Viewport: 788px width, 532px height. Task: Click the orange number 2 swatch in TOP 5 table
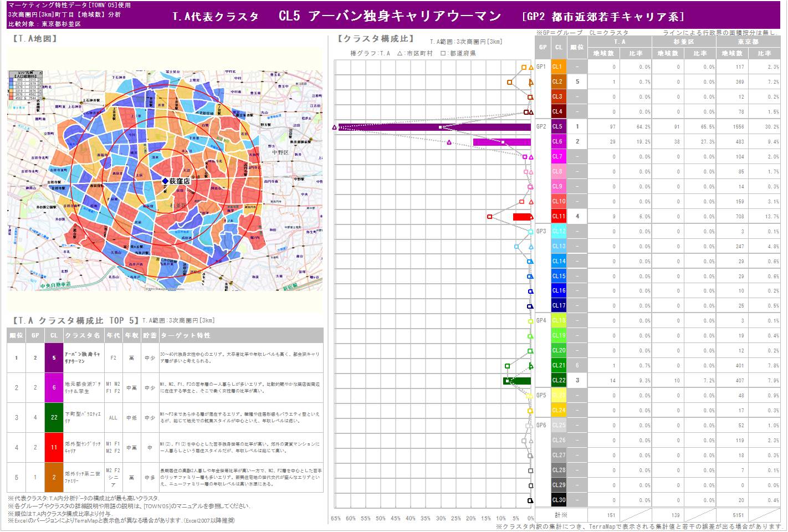(x=54, y=477)
